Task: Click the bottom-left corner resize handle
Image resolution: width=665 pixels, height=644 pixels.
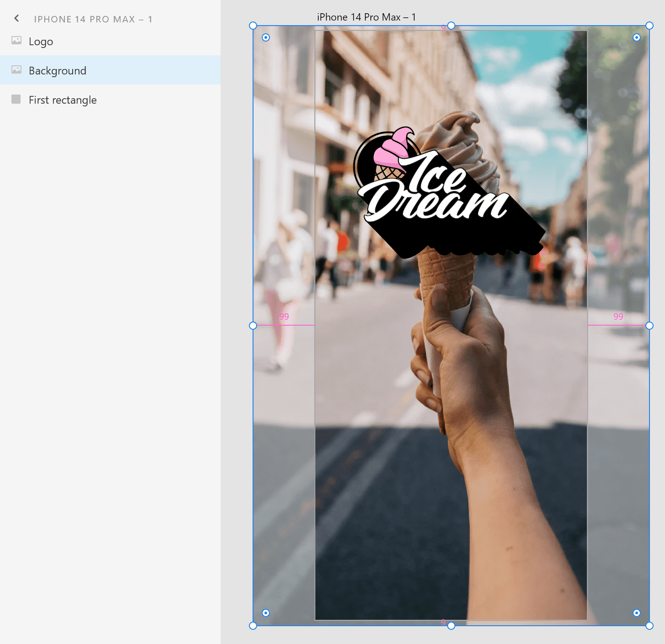Action: pyautogui.click(x=253, y=626)
